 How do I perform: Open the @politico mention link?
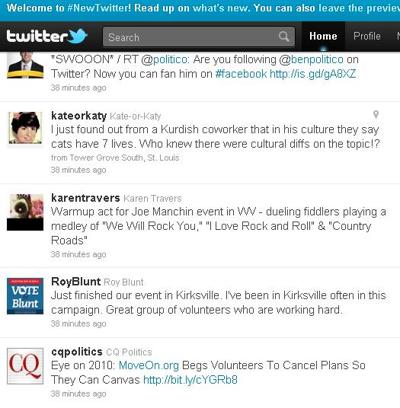[x=164, y=59]
